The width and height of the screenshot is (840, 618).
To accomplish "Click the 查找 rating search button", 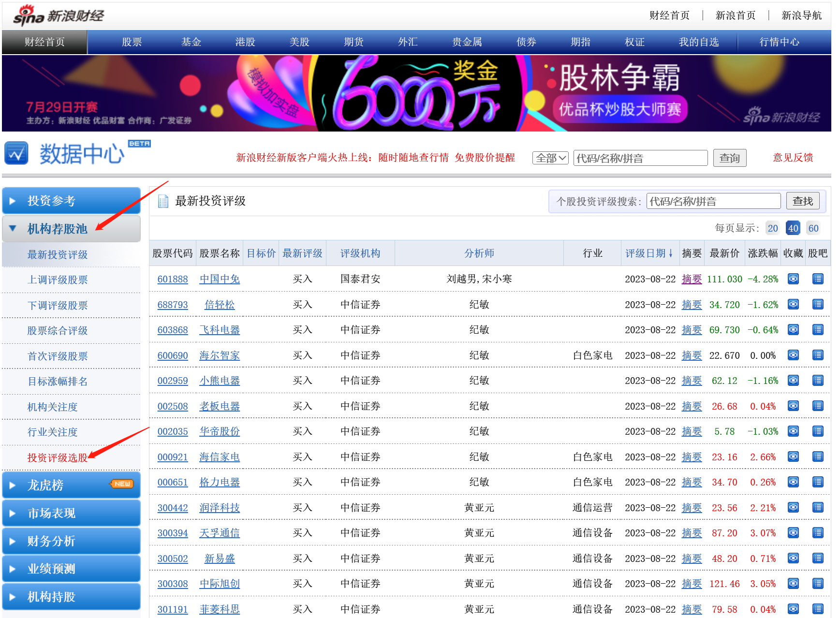I will (x=803, y=201).
